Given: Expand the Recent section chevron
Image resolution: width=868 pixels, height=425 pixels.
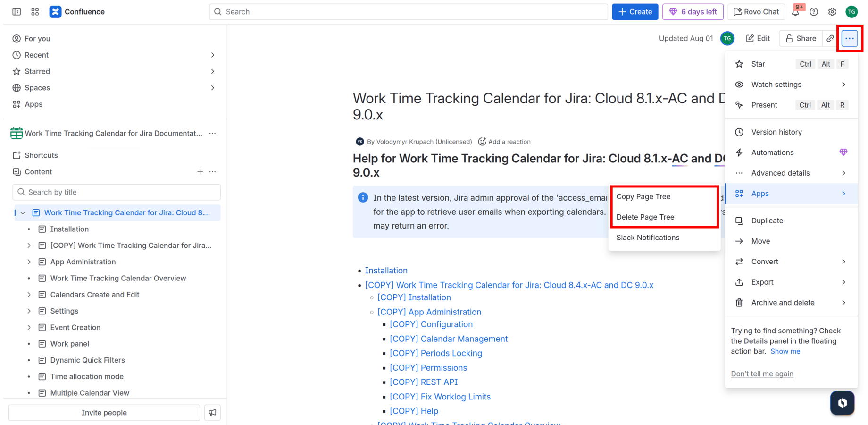Looking at the screenshot, I should coord(213,55).
